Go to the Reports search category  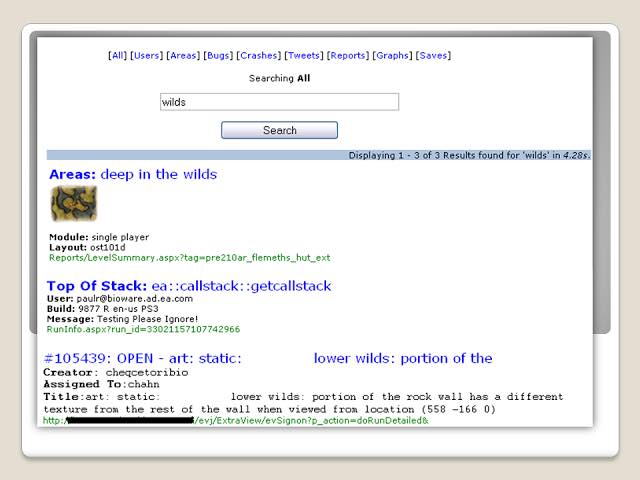click(x=348, y=56)
